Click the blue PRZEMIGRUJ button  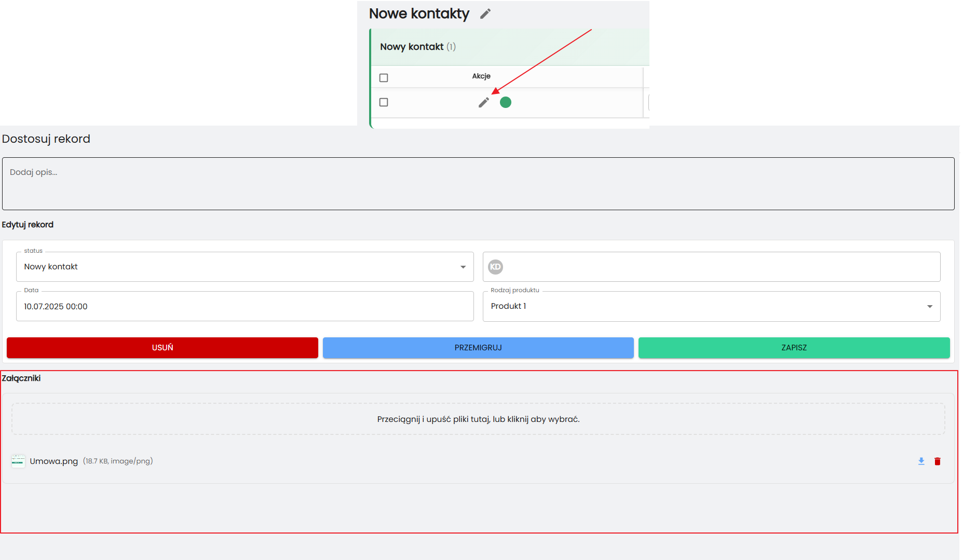click(478, 348)
